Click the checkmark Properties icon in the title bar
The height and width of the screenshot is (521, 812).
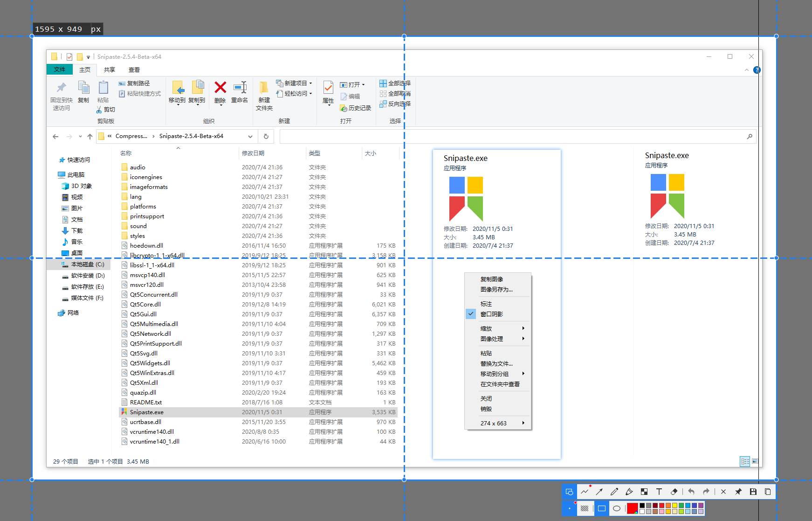click(69, 57)
